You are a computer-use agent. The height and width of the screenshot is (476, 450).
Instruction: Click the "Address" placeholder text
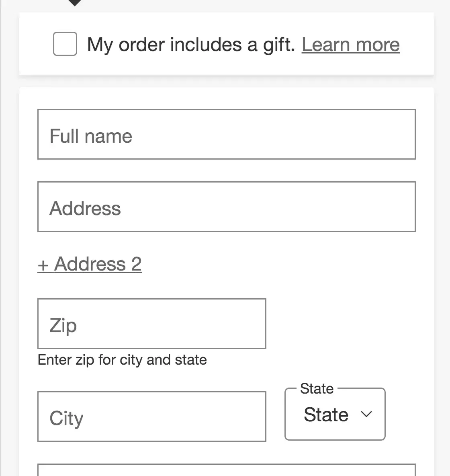tap(85, 208)
